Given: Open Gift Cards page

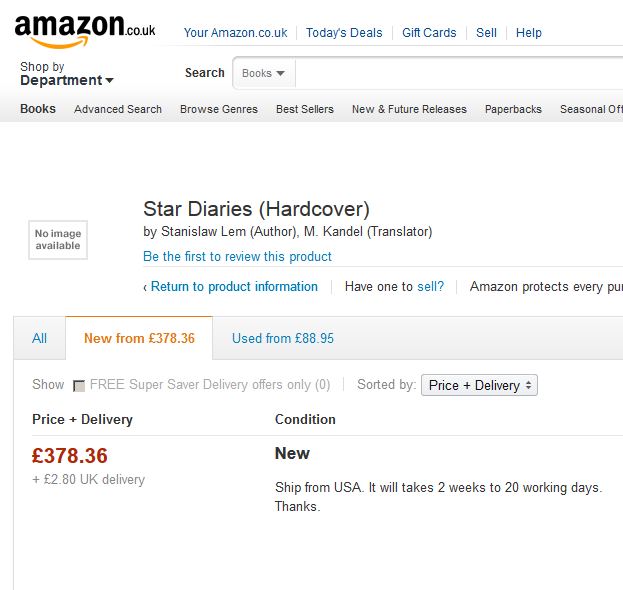Looking at the screenshot, I should click(x=429, y=33).
